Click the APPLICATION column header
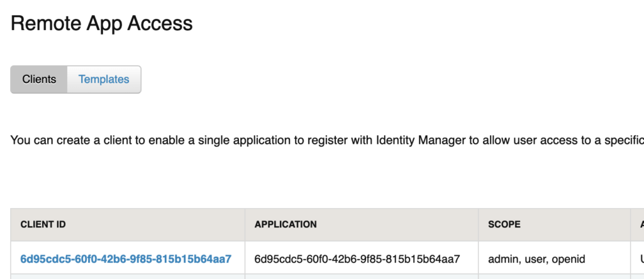Screen dimensions: 644x279 286,224
